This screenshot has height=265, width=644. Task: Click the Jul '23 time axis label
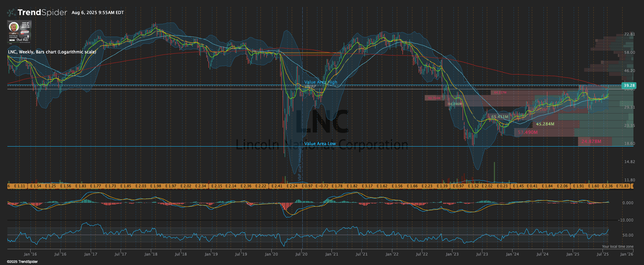coord(482,254)
